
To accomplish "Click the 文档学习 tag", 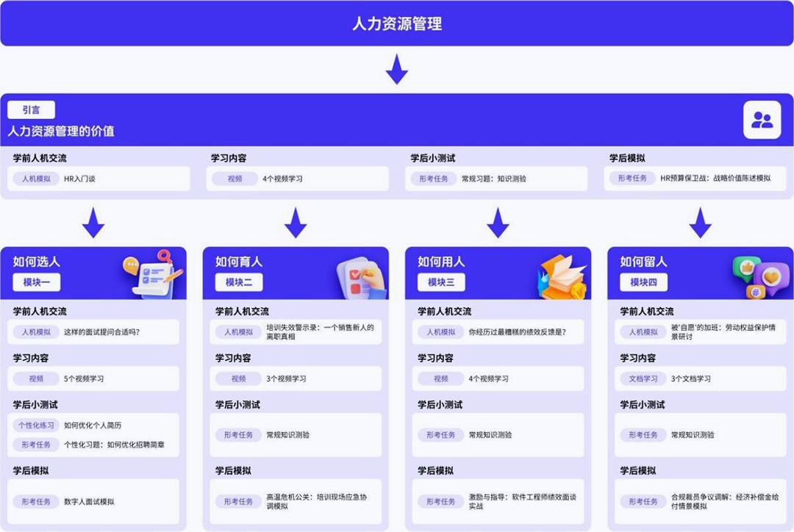I will tap(643, 378).
